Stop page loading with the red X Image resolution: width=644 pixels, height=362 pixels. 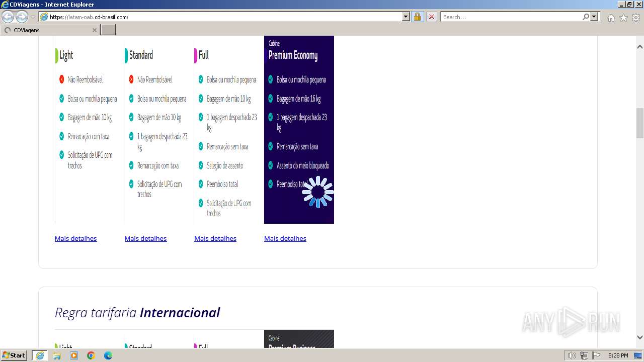[x=432, y=17]
